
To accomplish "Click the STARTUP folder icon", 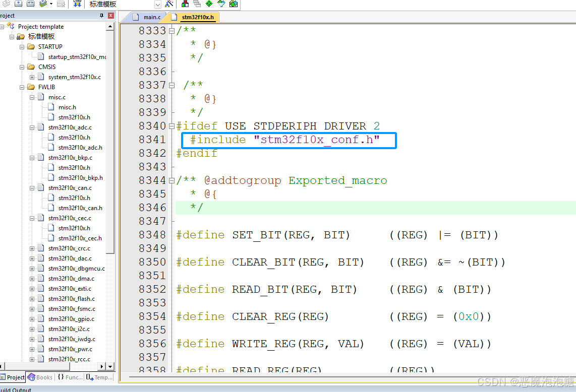I will [31, 46].
